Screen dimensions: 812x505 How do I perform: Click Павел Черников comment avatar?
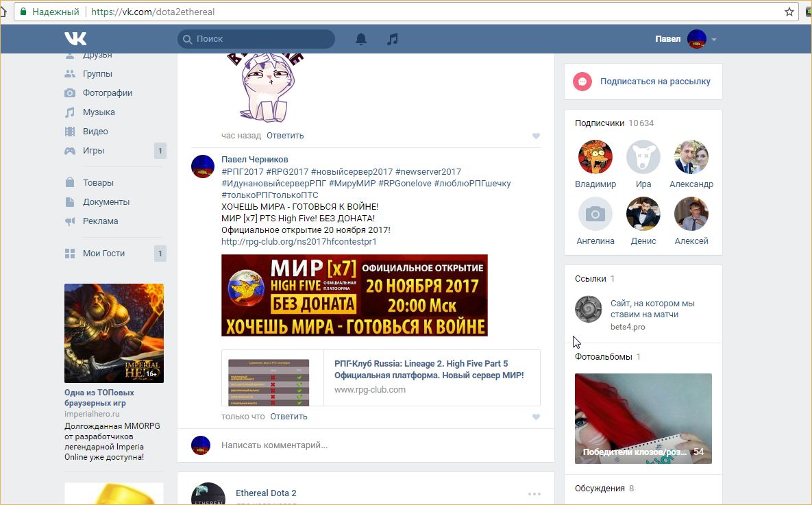pyautogui.click(x=202, y=167)
